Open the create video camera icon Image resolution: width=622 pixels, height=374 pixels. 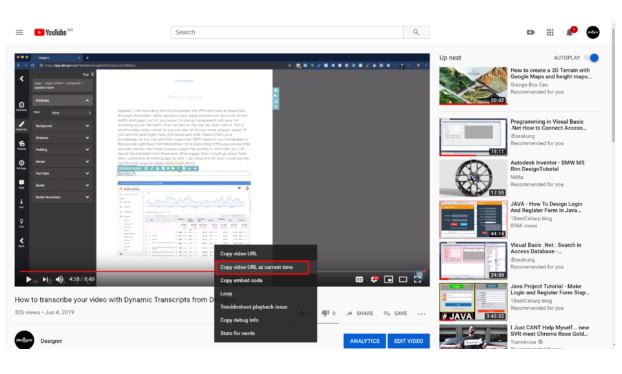[x=530, y=33]
